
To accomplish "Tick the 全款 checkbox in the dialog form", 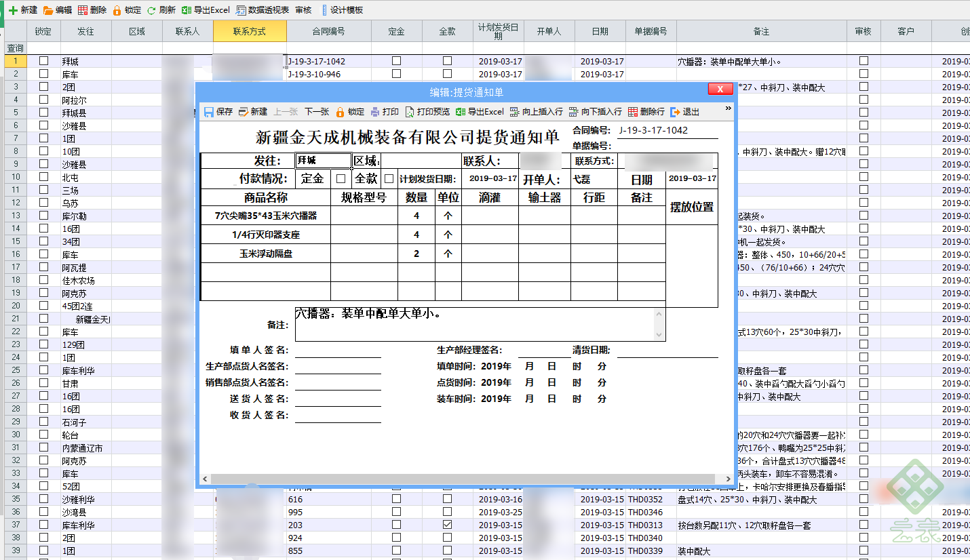I will coord(389,179).
